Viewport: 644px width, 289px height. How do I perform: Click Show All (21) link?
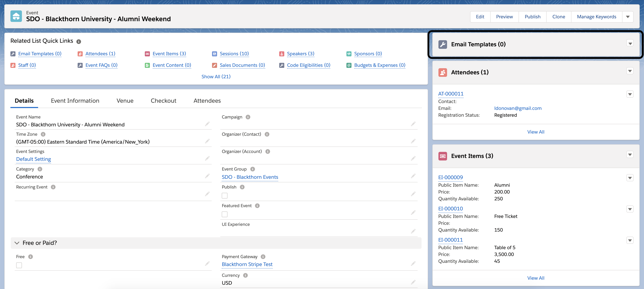click(216, 77)
